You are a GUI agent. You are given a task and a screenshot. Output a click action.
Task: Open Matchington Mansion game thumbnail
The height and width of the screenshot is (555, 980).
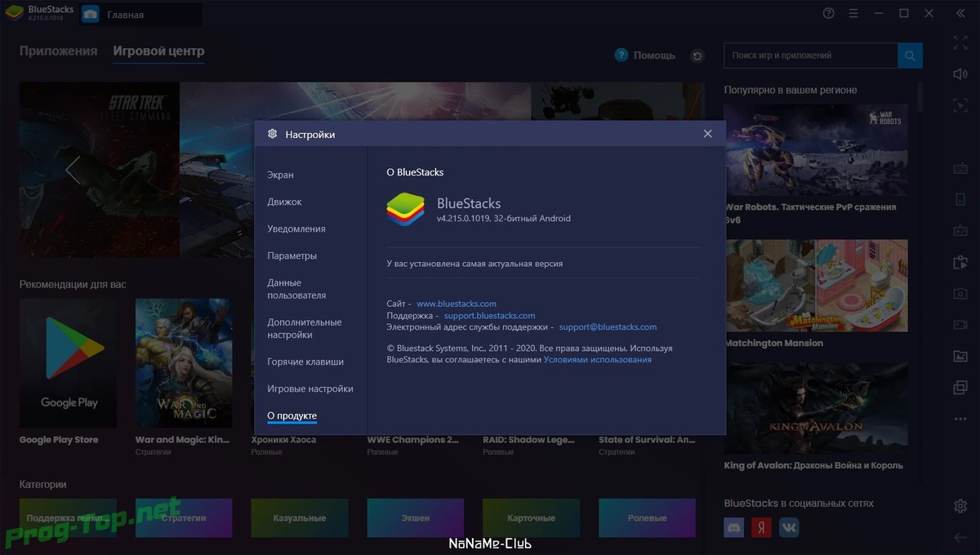pos(816,286)
